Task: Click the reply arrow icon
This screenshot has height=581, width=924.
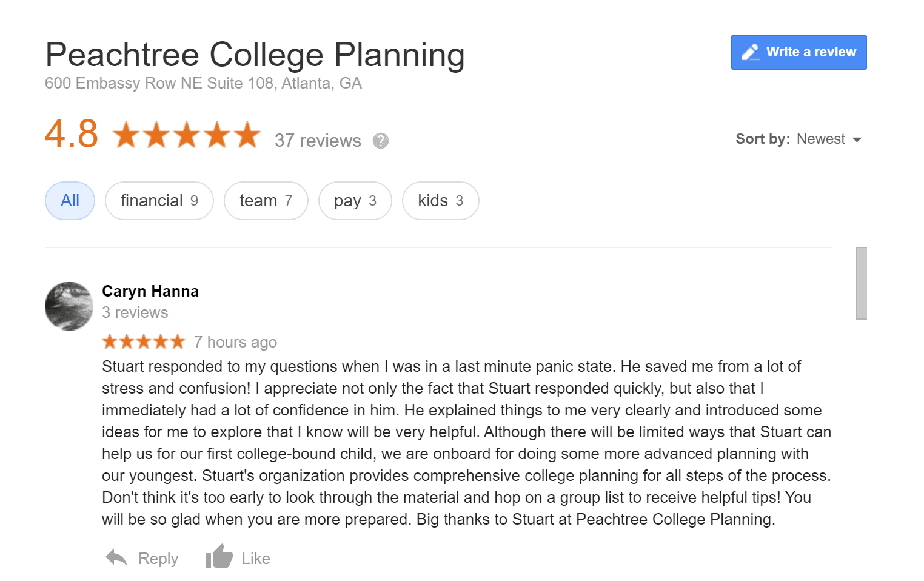Action: (x=116, y=557)
